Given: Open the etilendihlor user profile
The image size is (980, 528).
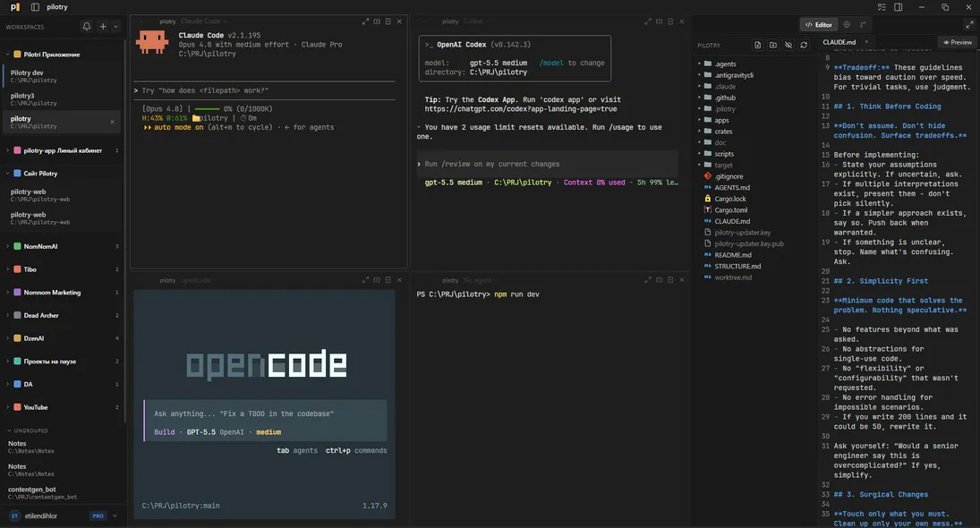Looking at the screenshot, I should (x=40, y=516).
